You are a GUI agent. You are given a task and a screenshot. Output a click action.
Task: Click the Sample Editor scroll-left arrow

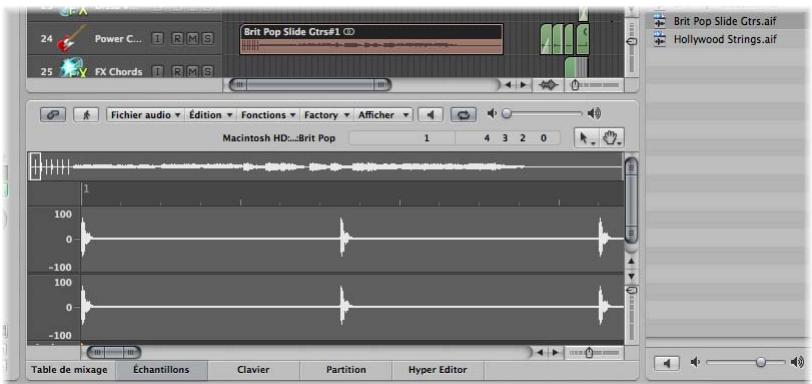(x=541, y=352)
